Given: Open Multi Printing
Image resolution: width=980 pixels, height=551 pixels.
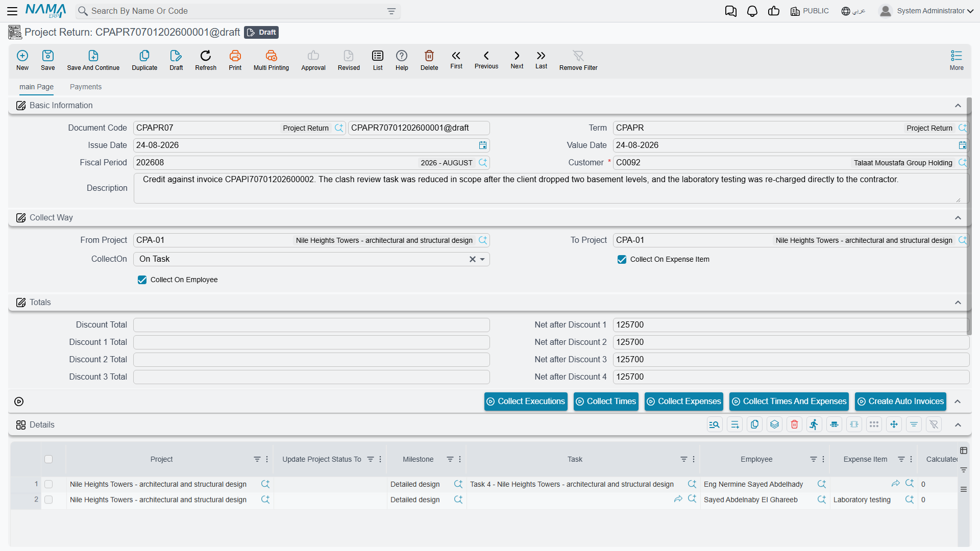Looking at the screenshot, I should point(271,60).
